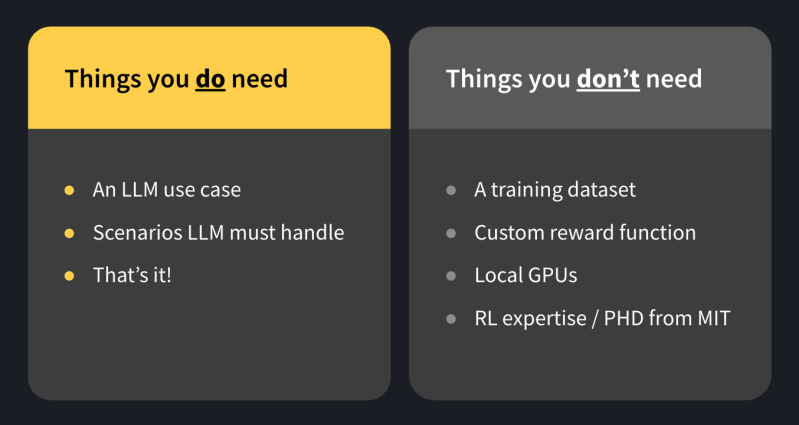
Task: Click the gray bullet beside "Local GPUs"
Action: coord(451,275)
